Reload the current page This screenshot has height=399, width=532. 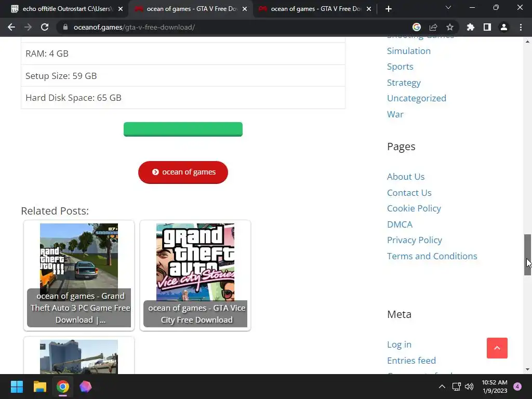coord(45,27)
